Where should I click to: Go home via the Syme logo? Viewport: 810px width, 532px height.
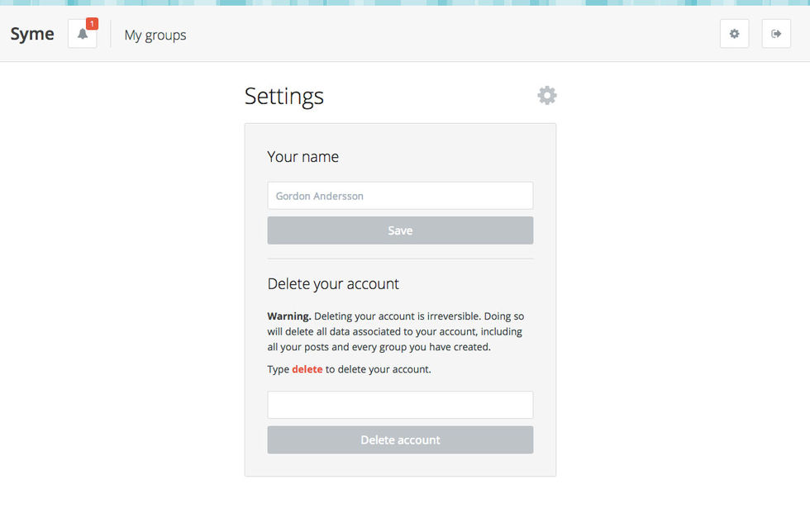tap(32, 35)
